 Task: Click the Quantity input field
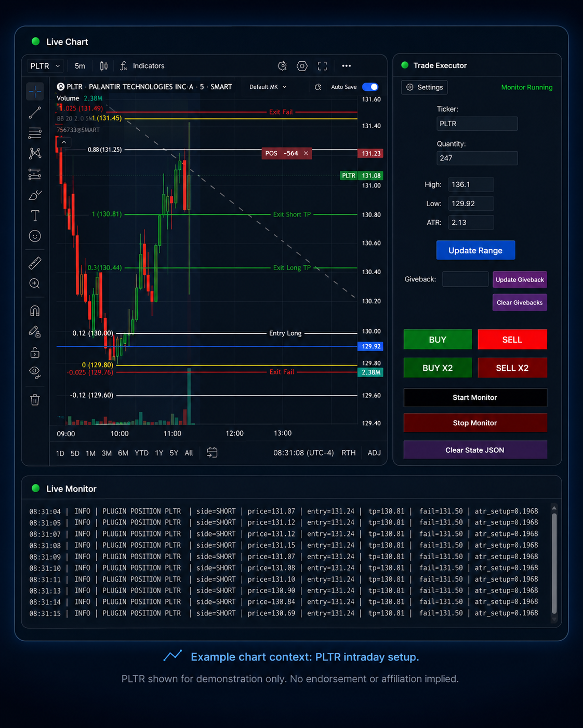pos(477,158)
